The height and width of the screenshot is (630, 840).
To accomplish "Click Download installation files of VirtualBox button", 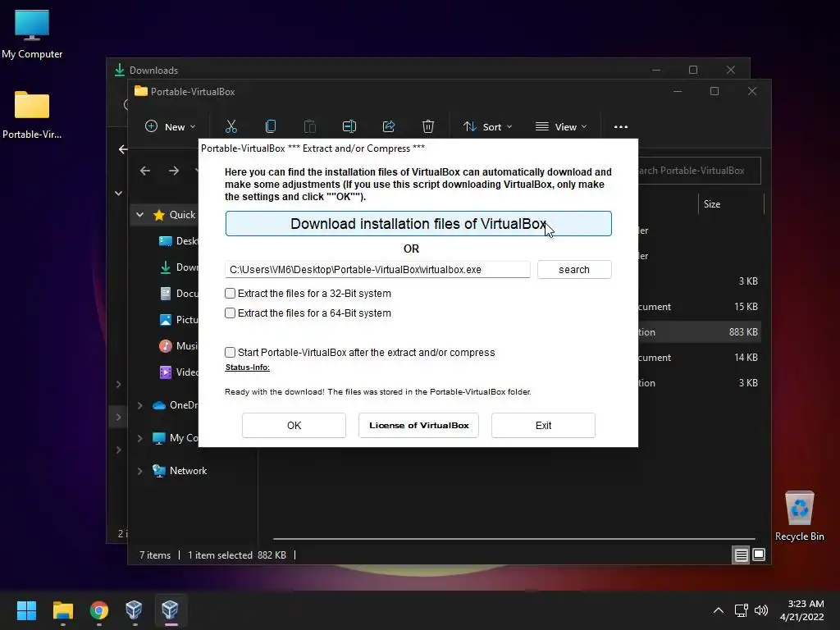I will (418, 223).
